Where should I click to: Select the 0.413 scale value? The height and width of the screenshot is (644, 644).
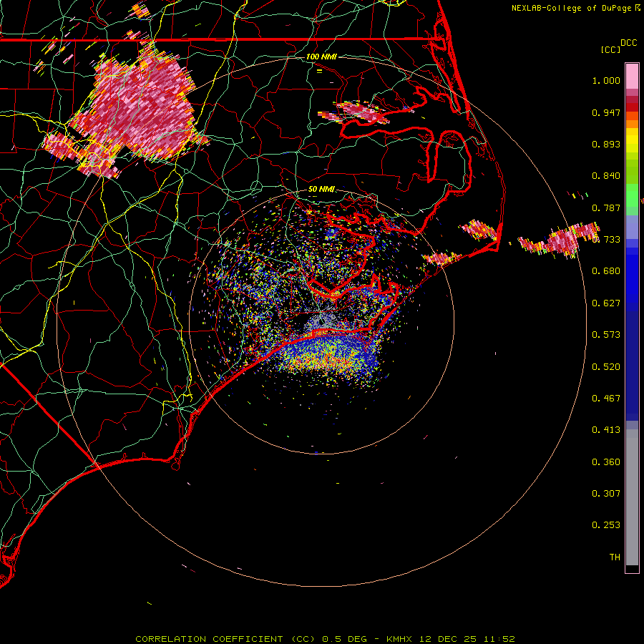coord(606,430)
